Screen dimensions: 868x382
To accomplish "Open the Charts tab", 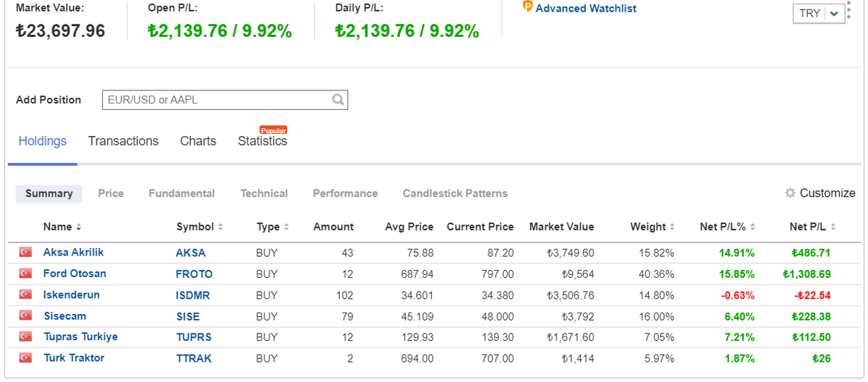I will coord(198,141).
